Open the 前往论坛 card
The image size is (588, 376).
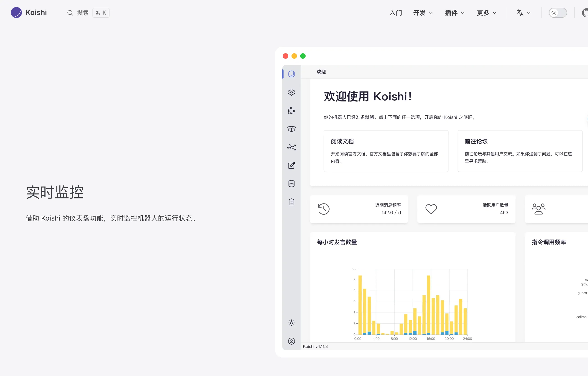tap(520, 151)
